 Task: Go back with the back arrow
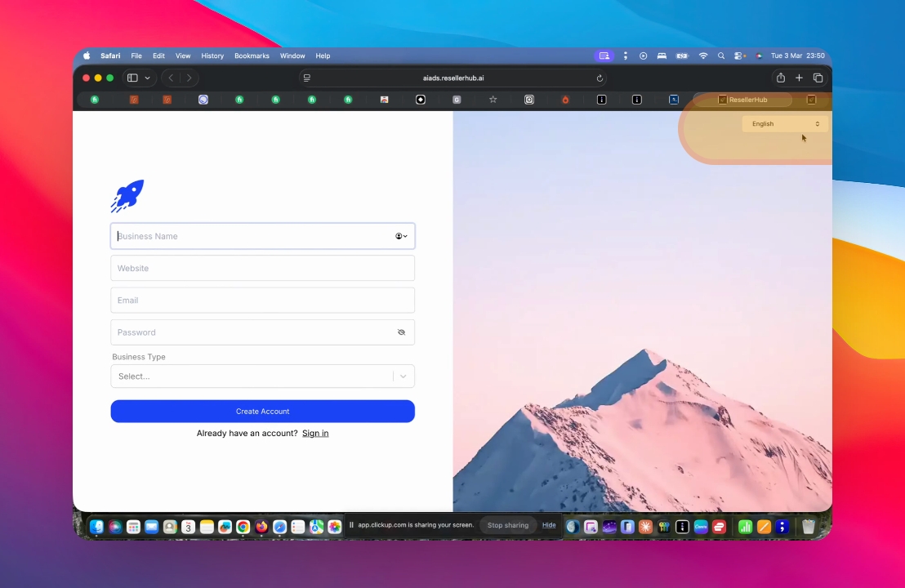(171, 78)
